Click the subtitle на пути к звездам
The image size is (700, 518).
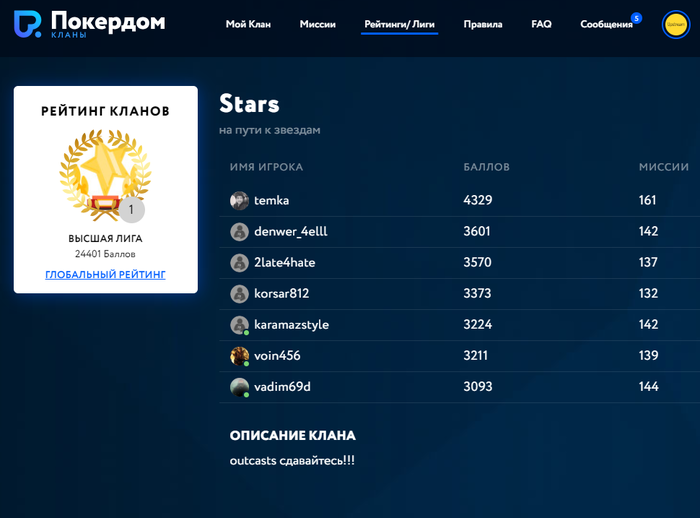[270, 130]
